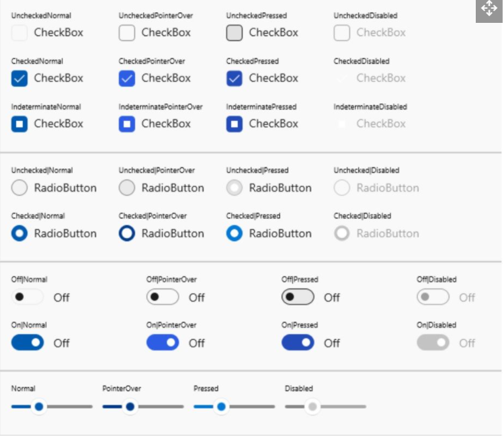The height and width of the screenshot is (437, 504).
Task: Click the Normal slider thumb
Action: [x=39, y=407]
